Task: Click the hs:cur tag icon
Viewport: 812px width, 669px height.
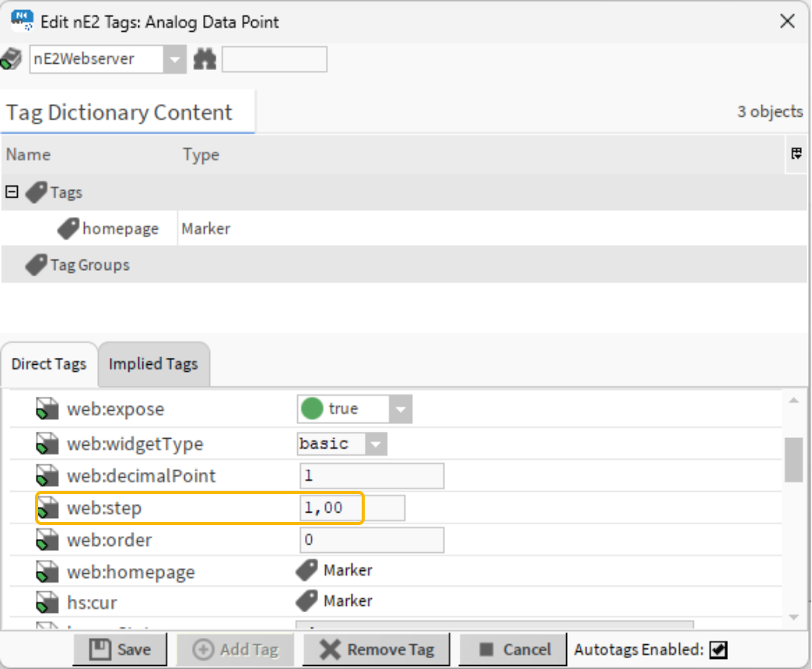Action: (x=47, y=601)
